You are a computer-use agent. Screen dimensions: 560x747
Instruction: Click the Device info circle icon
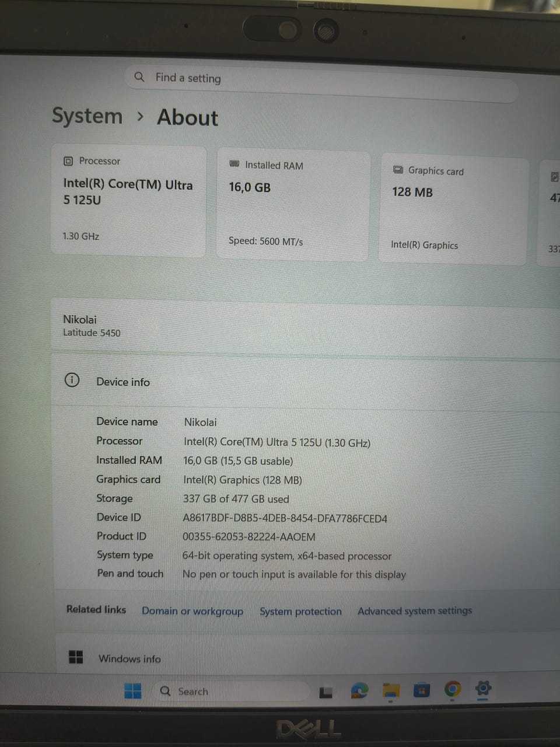tap(72, 381)
